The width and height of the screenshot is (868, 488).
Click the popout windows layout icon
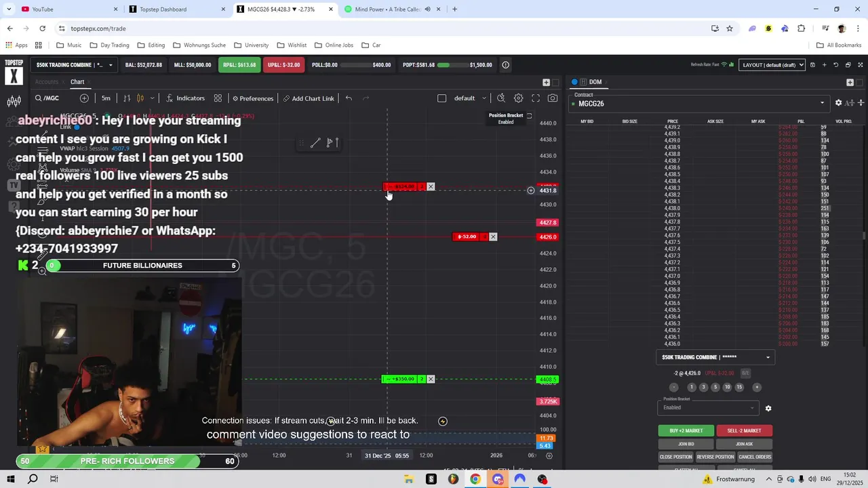point(848,65)
